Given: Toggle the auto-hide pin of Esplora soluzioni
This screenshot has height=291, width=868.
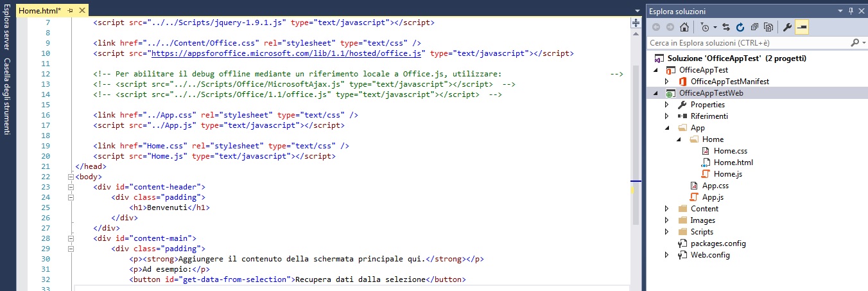Looking at the screenshot, I should [x=851, y=11].
